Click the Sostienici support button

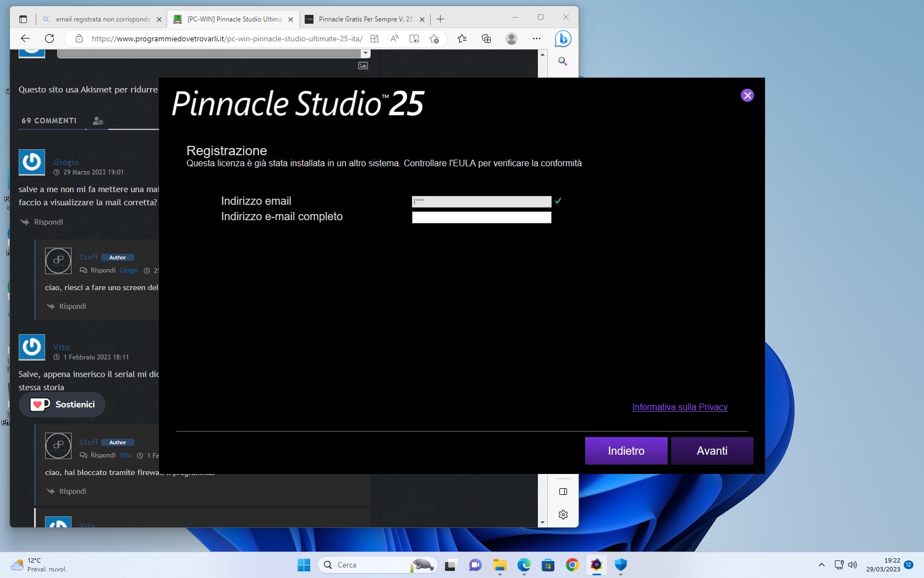[x=62, y=405]
